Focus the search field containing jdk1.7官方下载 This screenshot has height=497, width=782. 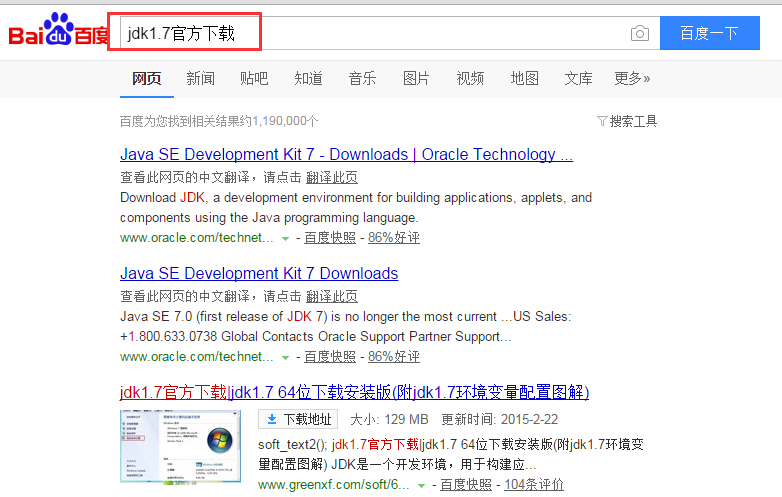pyautogui.click(x=390, y=33)
